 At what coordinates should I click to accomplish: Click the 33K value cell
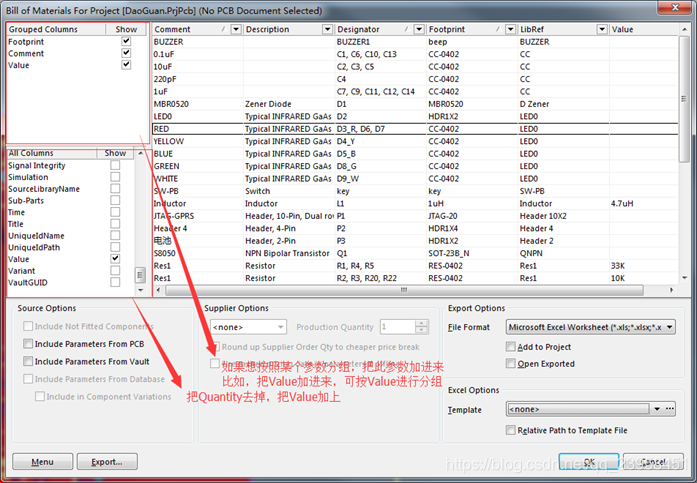644,266
